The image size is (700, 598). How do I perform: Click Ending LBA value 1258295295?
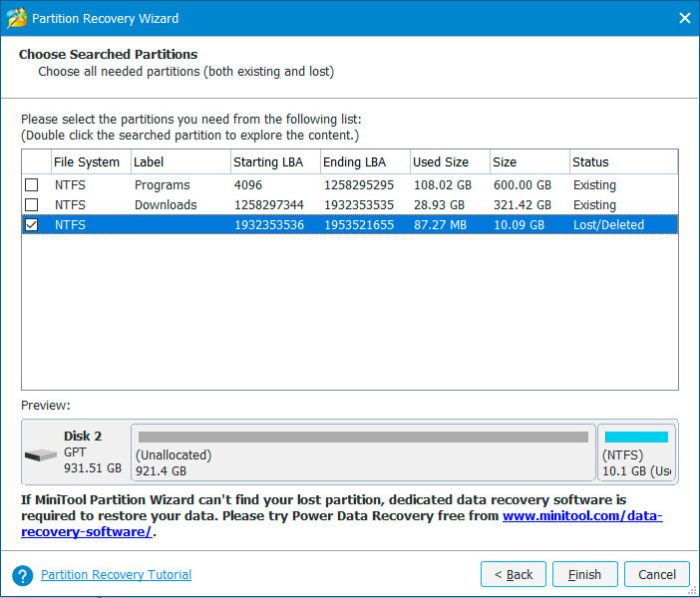(359, 184)
